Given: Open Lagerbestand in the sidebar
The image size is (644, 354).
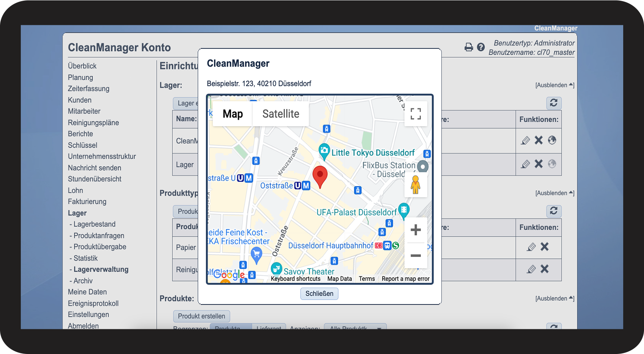Looking at the screenshot, I should (x=94, y=224).
